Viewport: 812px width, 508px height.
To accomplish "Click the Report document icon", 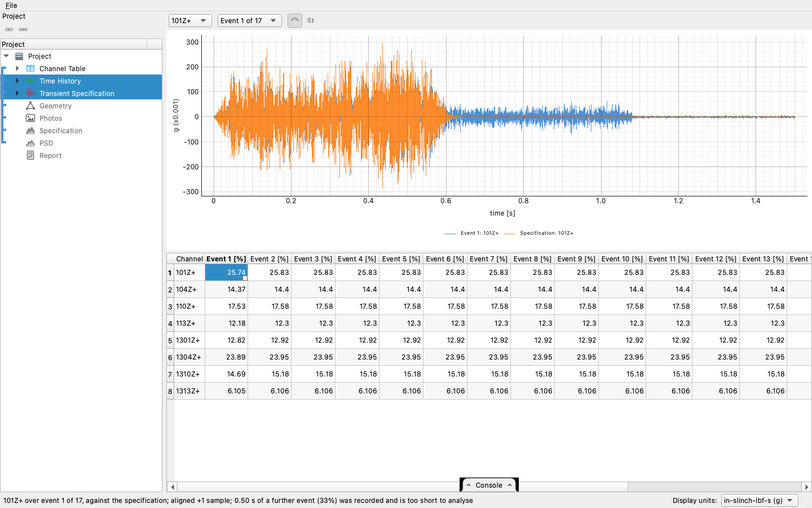I will coord(30,155).
